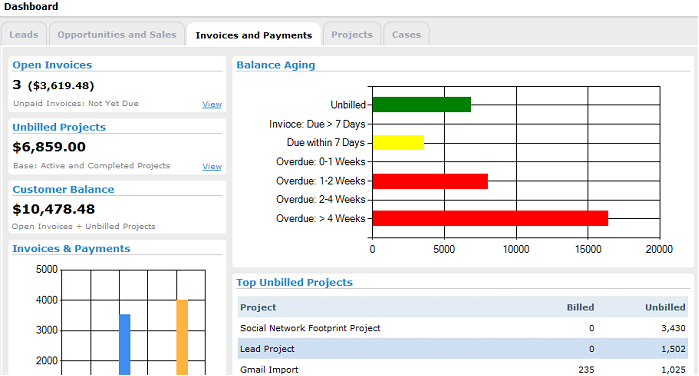Open the Opportunities and Sales tab
This screenshot has width=699, height=376.
tap(117, 34)
